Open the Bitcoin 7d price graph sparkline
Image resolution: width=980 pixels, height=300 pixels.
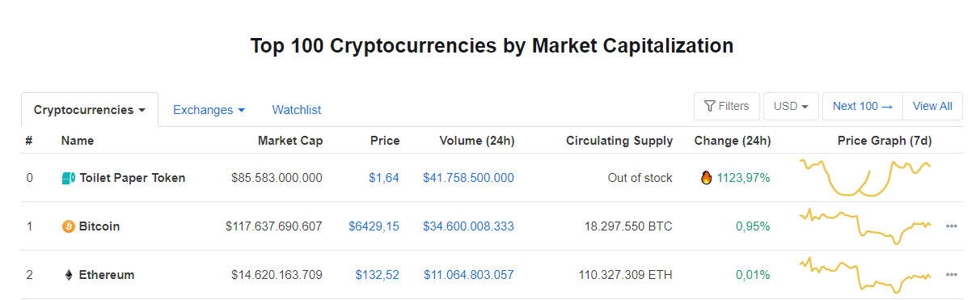click(x=865, y=226)
